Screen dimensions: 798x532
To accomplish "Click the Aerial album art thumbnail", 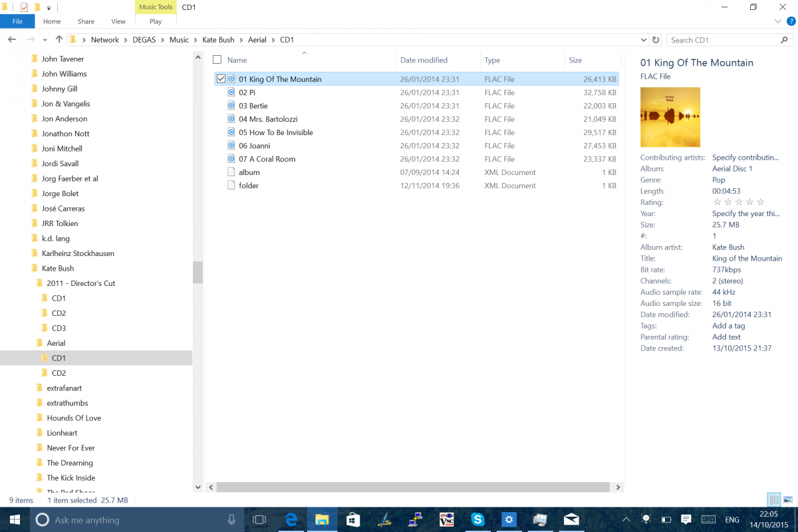I will (x=670, y=117).
